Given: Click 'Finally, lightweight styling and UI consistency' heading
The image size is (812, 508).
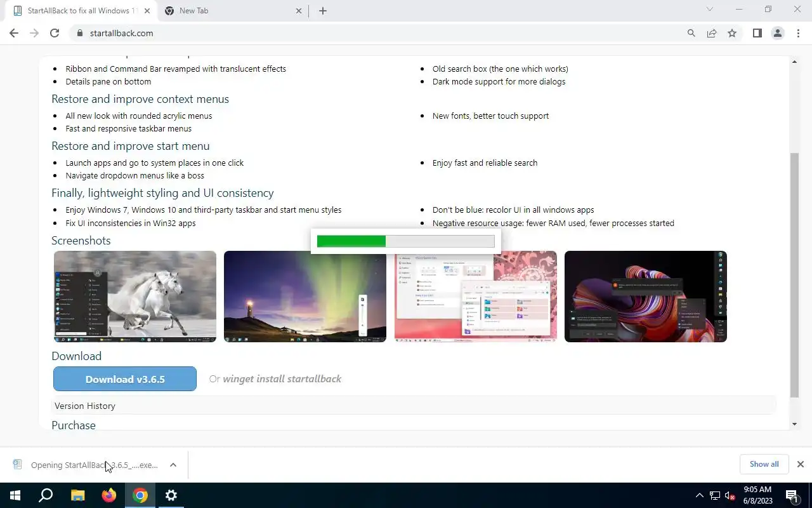Looking at the screenshot, I should click(162, 193).
